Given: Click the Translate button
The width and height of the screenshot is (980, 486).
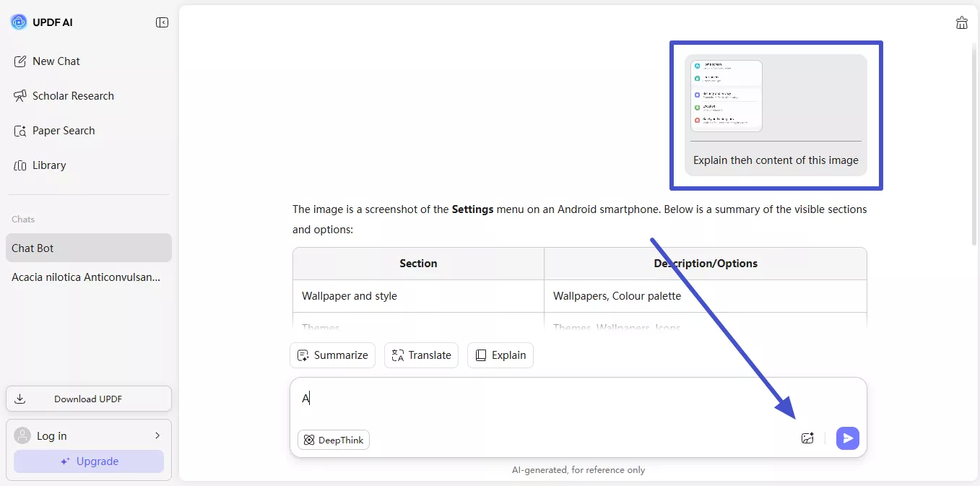Looking at the screenshot, I should [x=421, y=355].
